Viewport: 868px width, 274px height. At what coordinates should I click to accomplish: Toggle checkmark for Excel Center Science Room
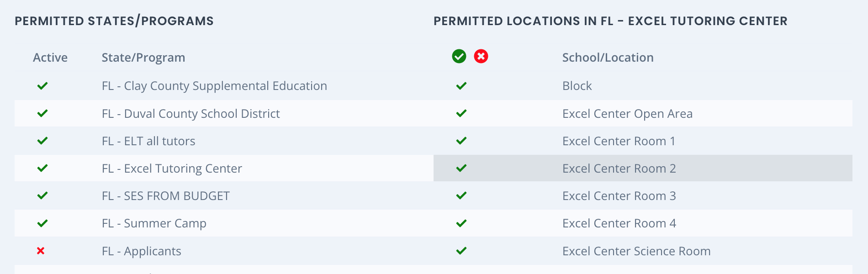point(461,251)
